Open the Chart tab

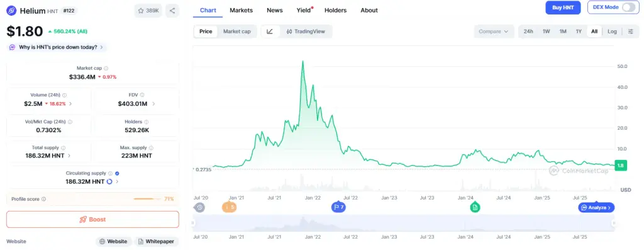208,10
